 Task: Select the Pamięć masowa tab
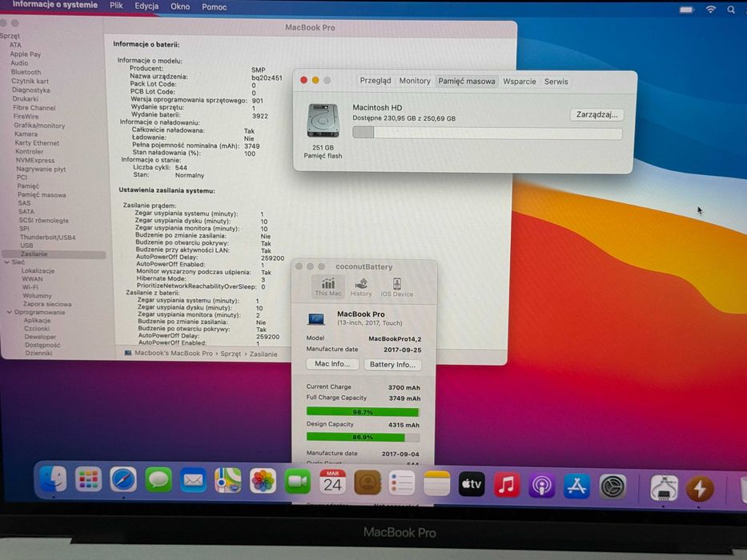pos(467,82)
